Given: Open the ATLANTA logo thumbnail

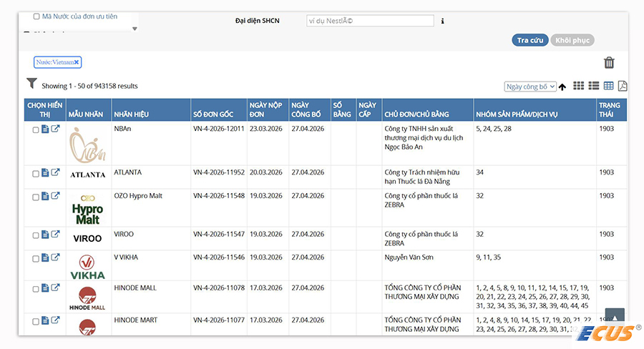Looking at the screenshot, I should (87, 175).
